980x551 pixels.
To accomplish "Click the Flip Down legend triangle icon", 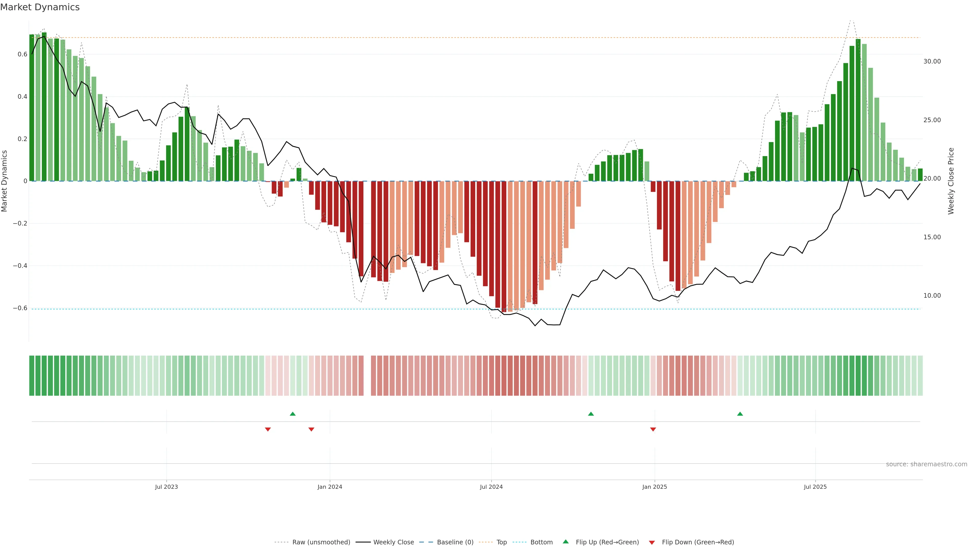I will (x=652, y=542).
